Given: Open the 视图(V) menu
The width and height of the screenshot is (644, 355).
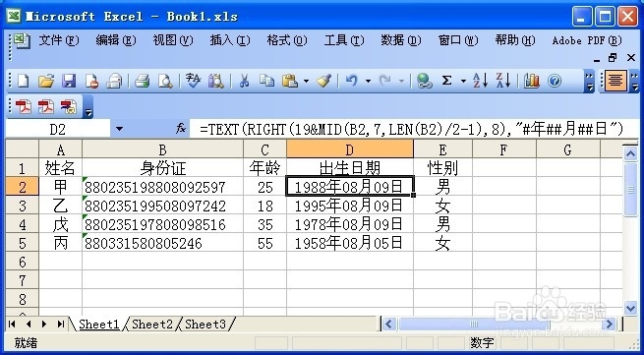Looking at the screenshot, I should point(173,40).
